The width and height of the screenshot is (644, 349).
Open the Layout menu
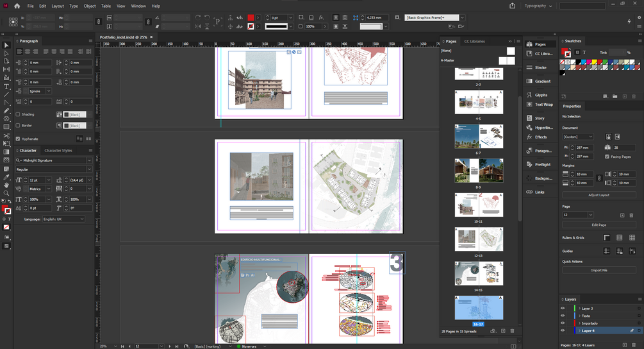(58, 6)
